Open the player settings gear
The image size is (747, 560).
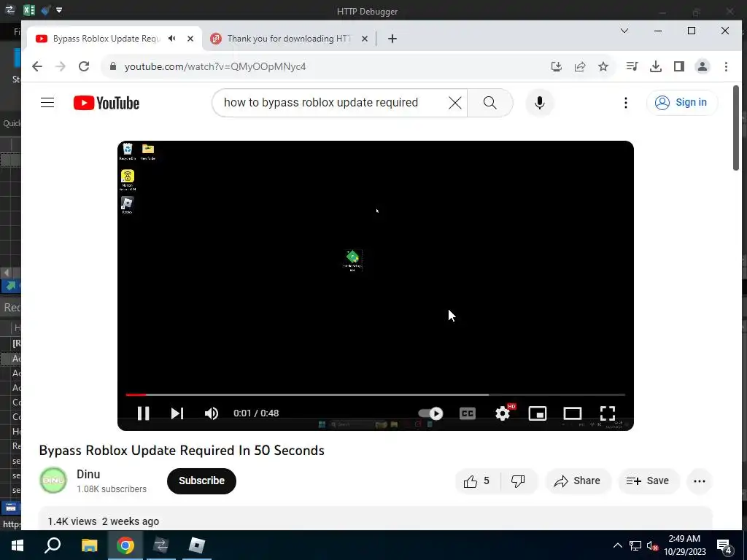503,413
